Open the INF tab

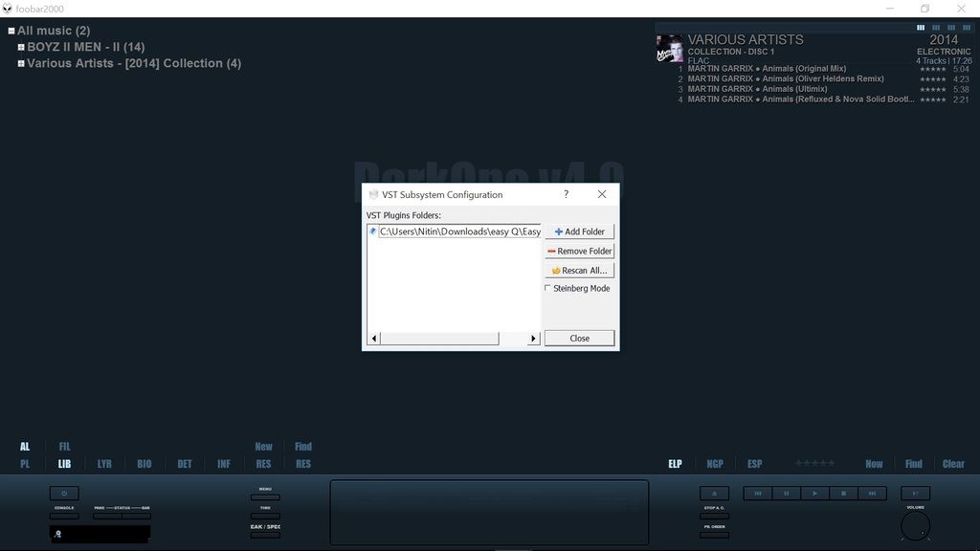224,464
